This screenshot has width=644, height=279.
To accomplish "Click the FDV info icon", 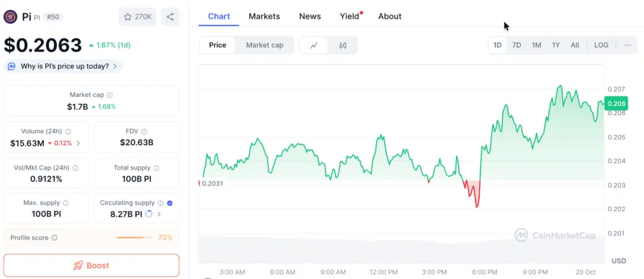I will point(145,131).
